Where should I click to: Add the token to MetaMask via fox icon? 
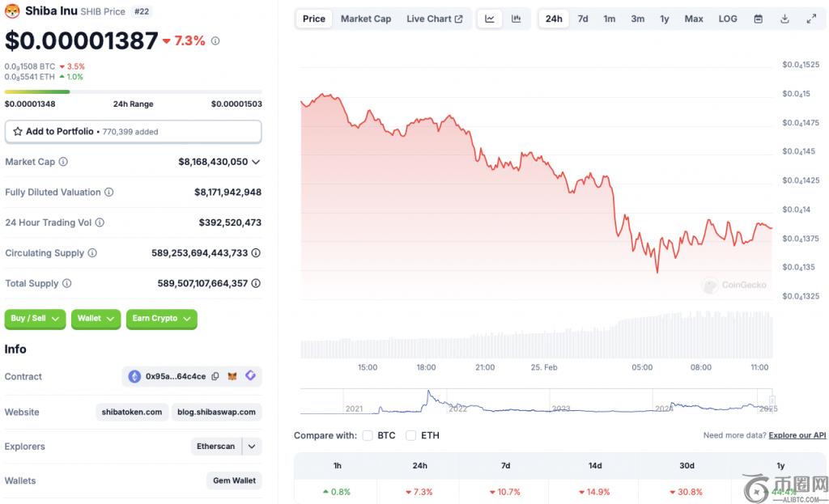tap(232, 376)
